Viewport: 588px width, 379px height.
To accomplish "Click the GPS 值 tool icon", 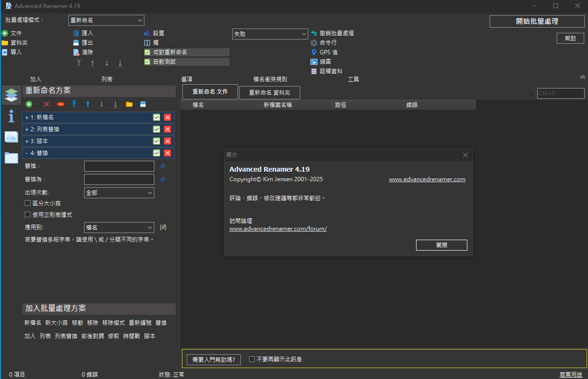I will point(313,52).
